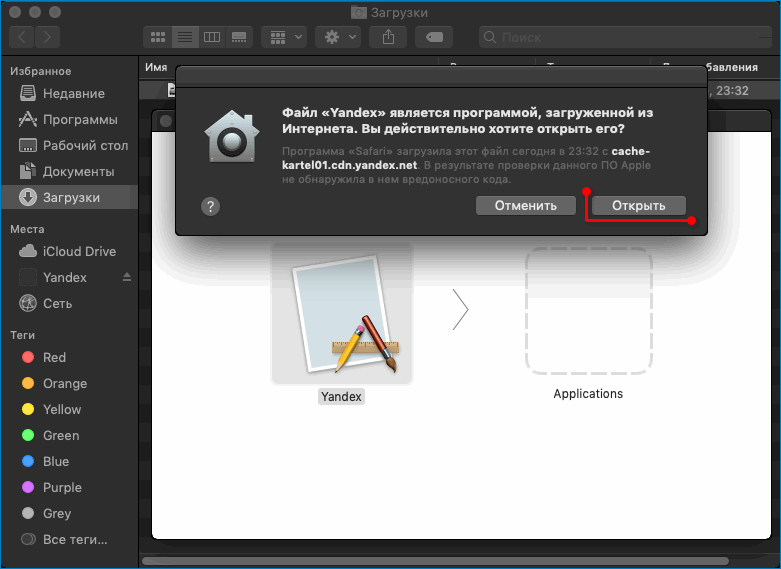This screenshot has width=781, height=569.
Task: Switch Finder to column view
Action: pos(212,37)
